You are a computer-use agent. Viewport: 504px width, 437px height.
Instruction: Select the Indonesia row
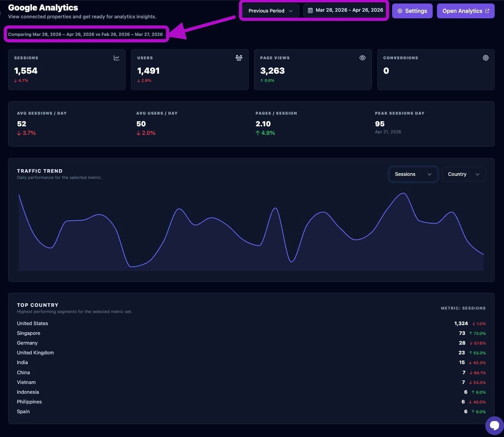tap(251, 392)
